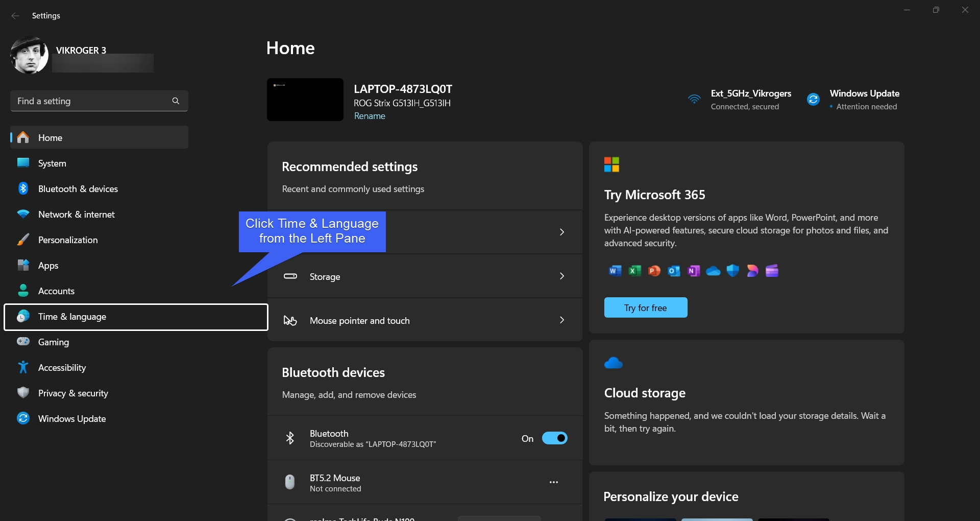Open Mouse pointer and touch chevron
This screenshot has width=980, height=521.
click(561, 320)
